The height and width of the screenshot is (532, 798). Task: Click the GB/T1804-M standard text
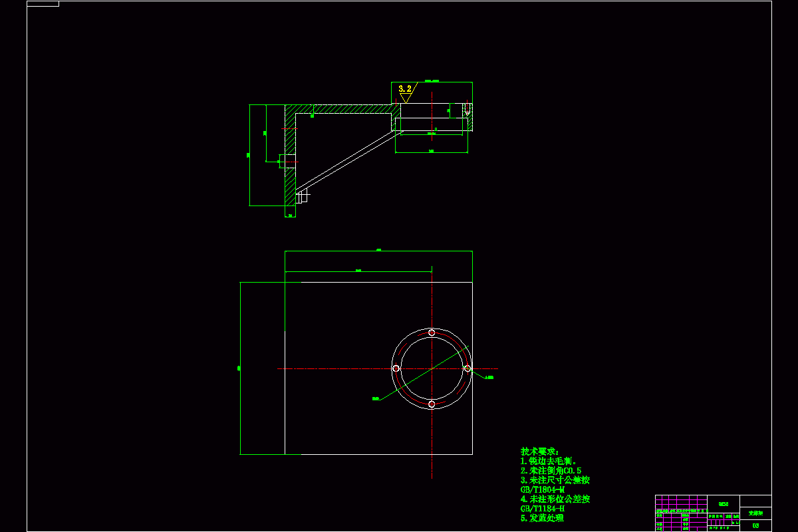coord(543,489)
